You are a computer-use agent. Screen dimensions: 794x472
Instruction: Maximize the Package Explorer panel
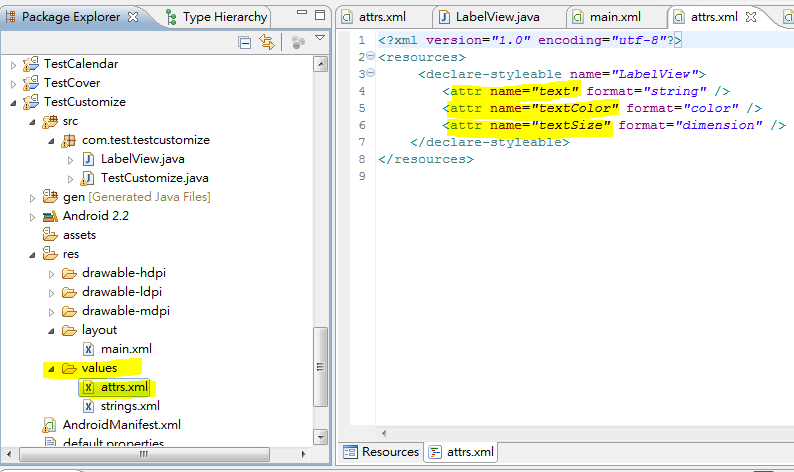320,15
